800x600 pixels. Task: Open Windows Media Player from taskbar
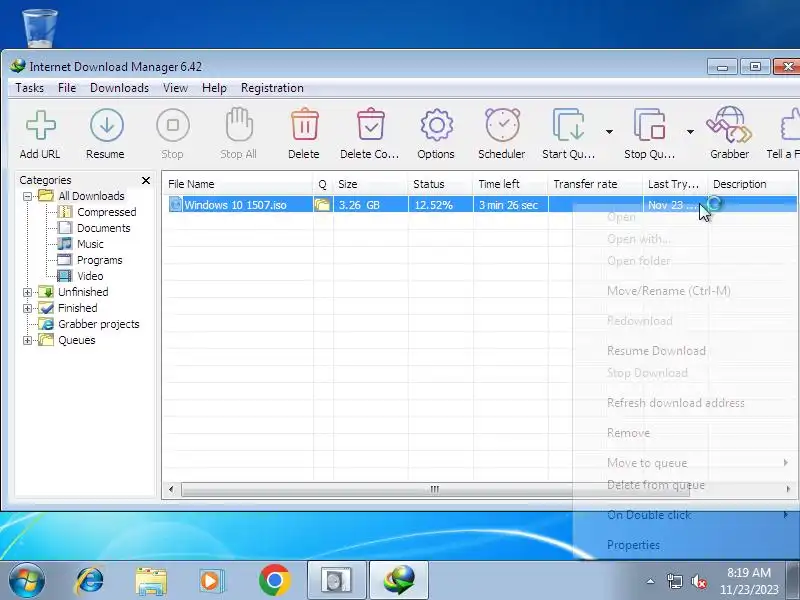211,581
